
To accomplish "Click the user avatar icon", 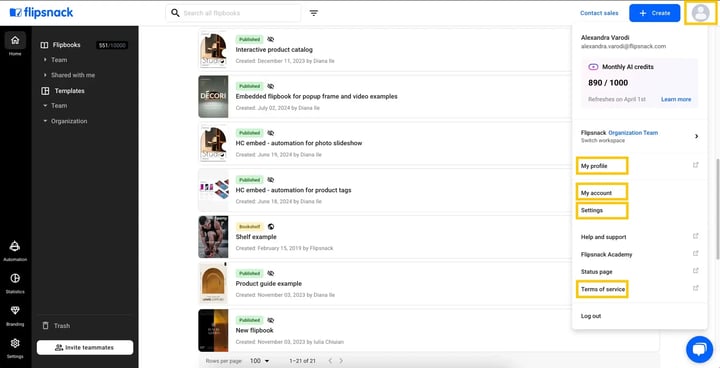I will point(700,13).
